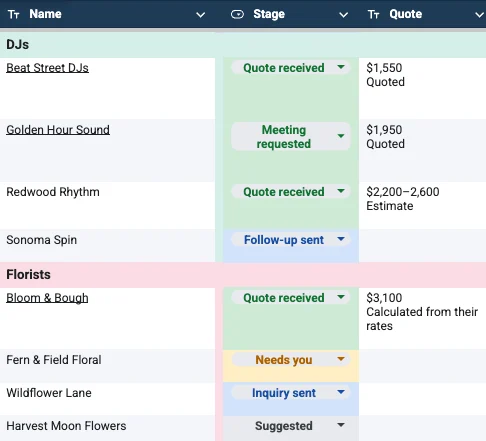Select the Harvest Moon Flowers name cell

point(107,428)
